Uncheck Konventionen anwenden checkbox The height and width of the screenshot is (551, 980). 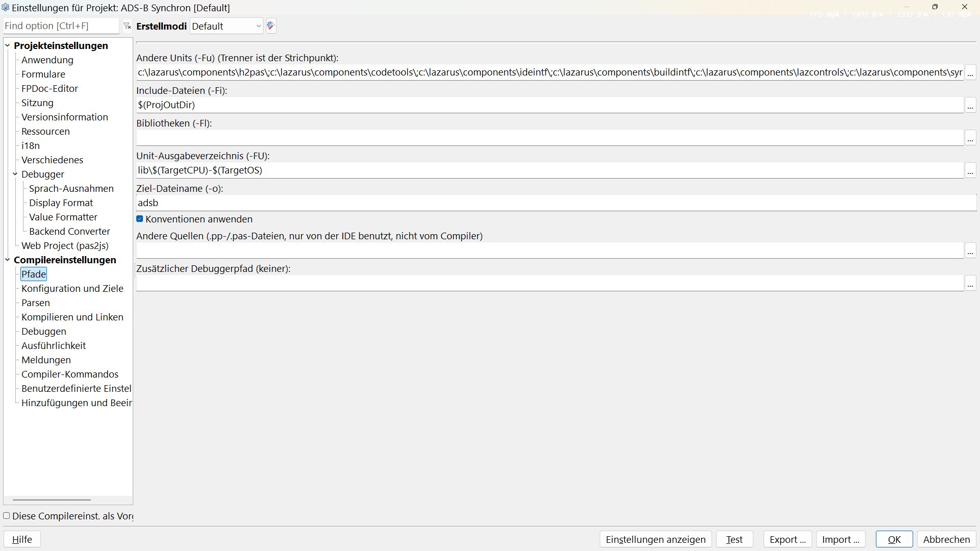click(140, 219)
